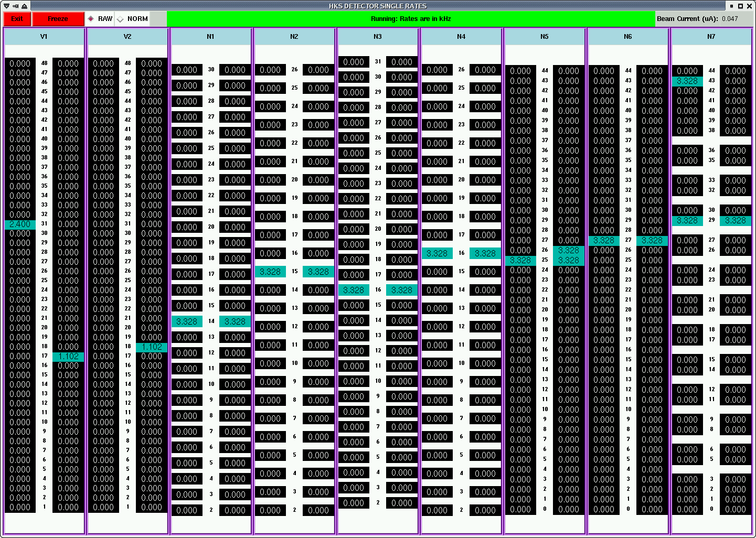This screenshot has height=538, width=756.
Task: Click the N5 panel header
Action: pyautogui.click(x=545, y=37)
